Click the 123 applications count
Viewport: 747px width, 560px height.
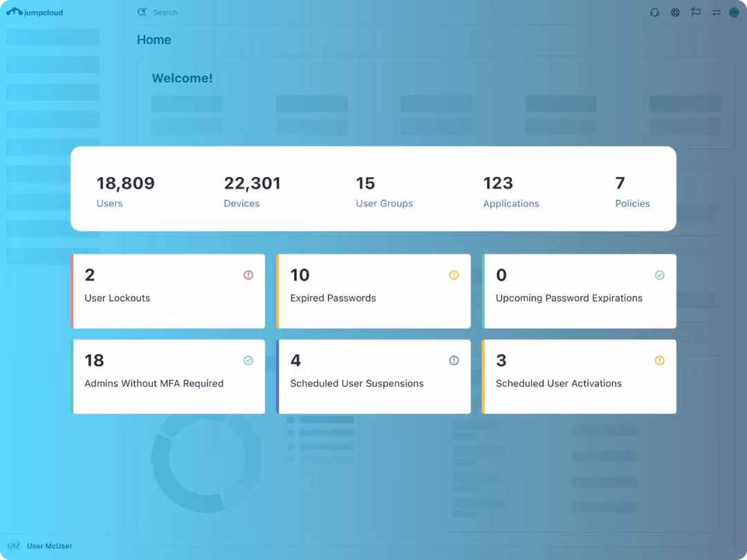[498, 183]
